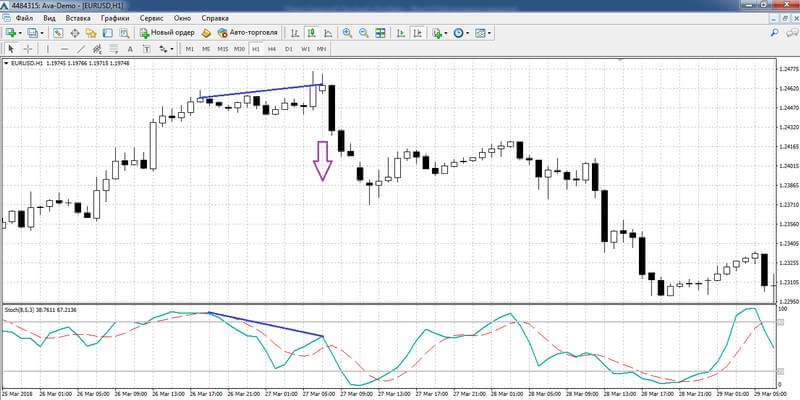Open the Сервис menu
800x400 pixels.
pos(151,18)
